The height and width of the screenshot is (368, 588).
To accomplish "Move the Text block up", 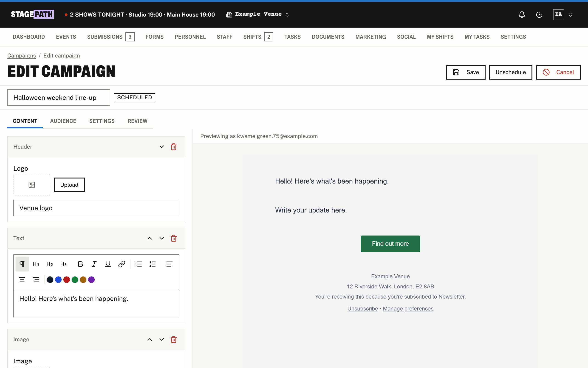I will tap(150, 238).
